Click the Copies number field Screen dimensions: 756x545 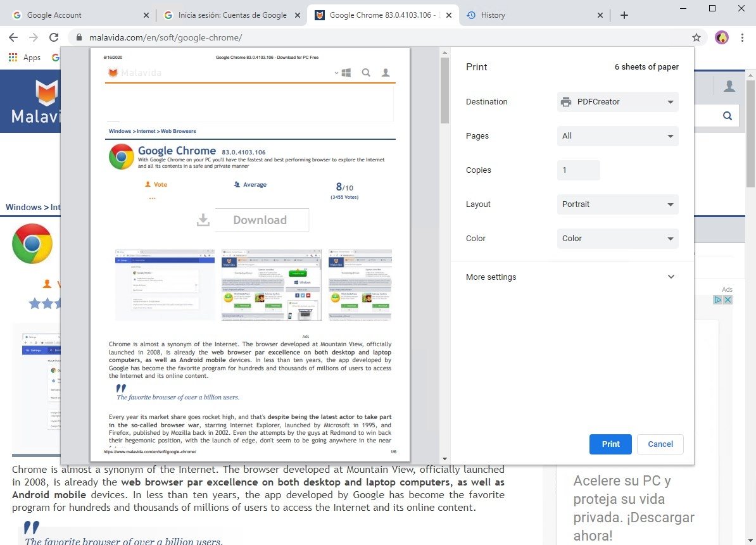click(x=579, y=170)
